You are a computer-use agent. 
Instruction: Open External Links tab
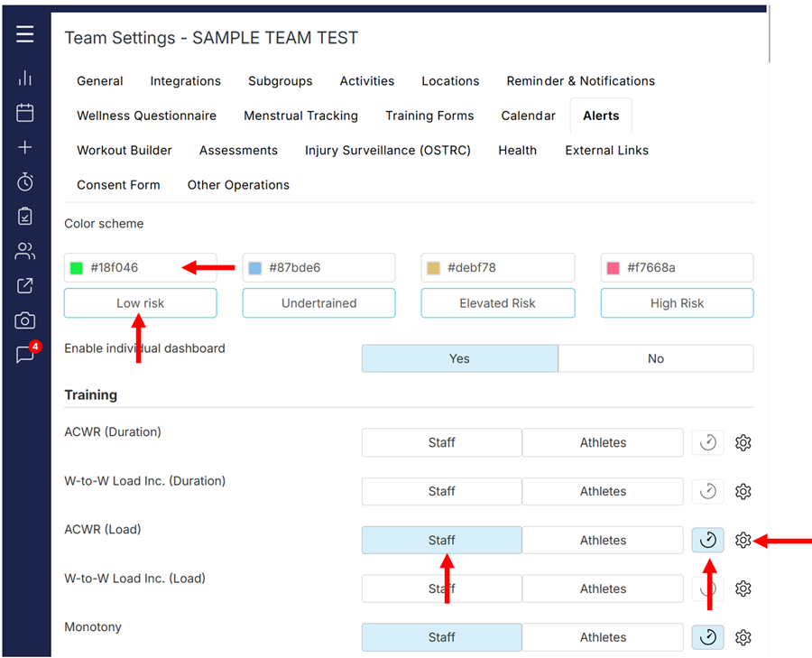(606, 150)
